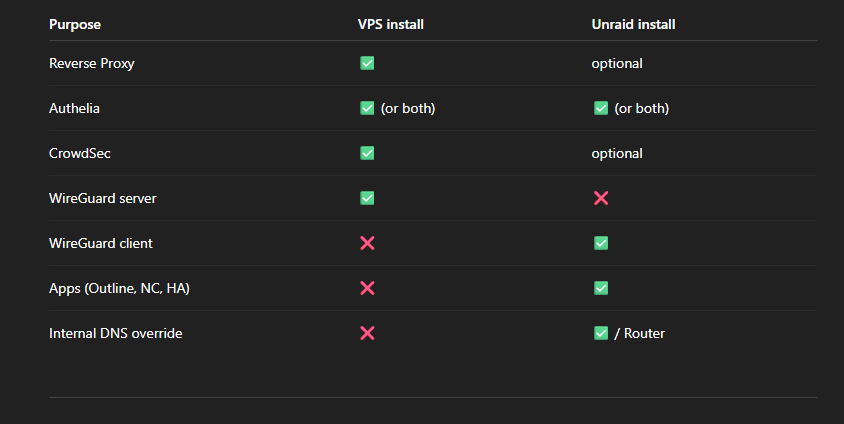844x424 pixels.
Task: Click the VPS install column header
Action: 391,24
